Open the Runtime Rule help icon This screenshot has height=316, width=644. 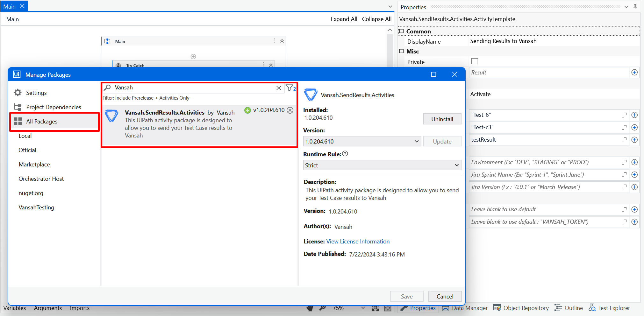point(345,154)
